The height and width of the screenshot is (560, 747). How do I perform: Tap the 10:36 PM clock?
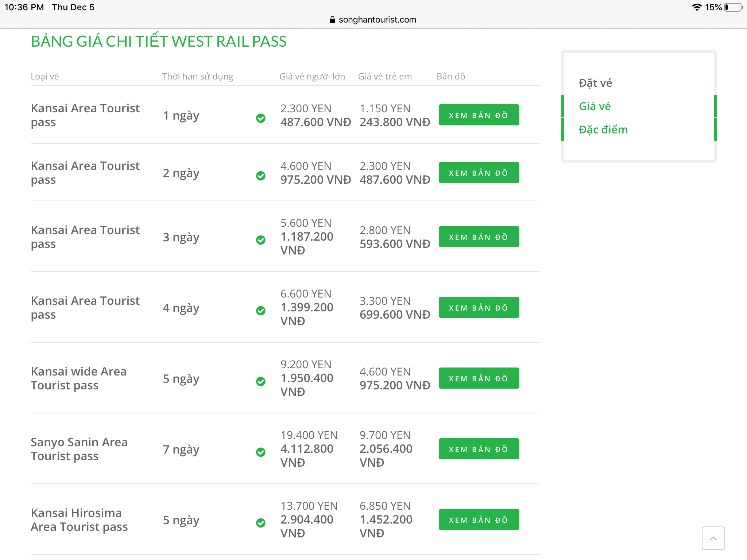click(24, 7)
